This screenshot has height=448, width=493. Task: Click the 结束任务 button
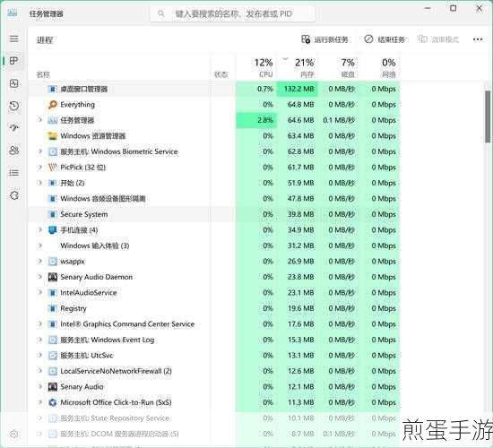[385, 39]
